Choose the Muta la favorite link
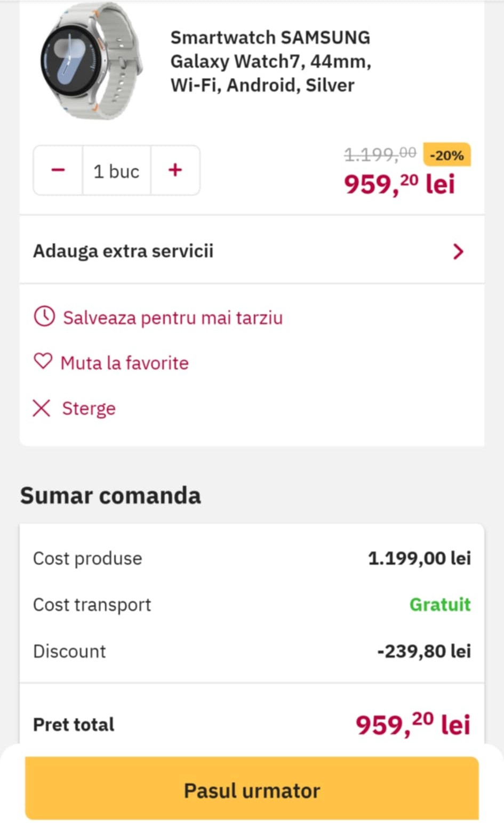 [124, 363]
